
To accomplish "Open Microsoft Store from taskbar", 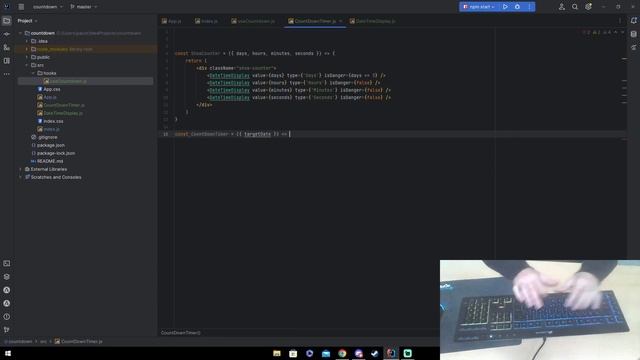I will [293, 353].
